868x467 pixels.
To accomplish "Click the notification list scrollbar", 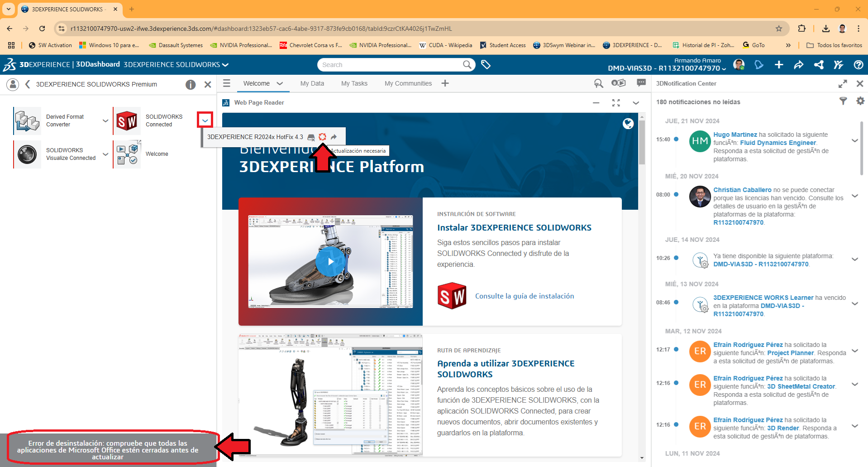I will [862, 148].
